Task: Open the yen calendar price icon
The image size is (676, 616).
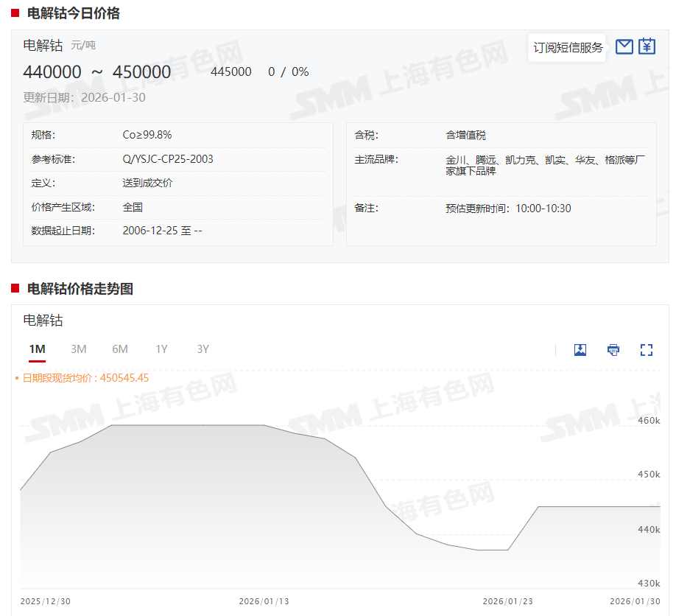Action: pyautogui.click(x=647, y=47)
